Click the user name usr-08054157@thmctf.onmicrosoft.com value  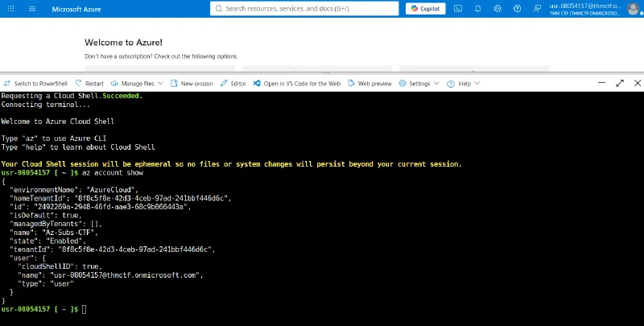(125, 275)
